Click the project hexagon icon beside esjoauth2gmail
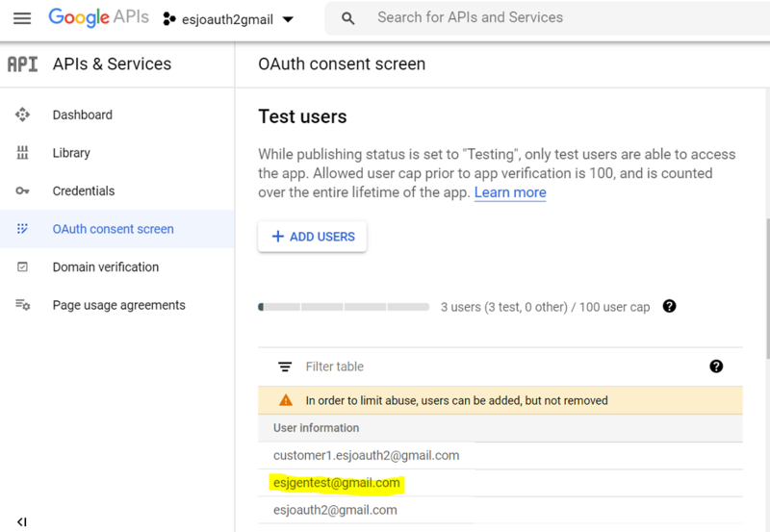 (169, 19)
